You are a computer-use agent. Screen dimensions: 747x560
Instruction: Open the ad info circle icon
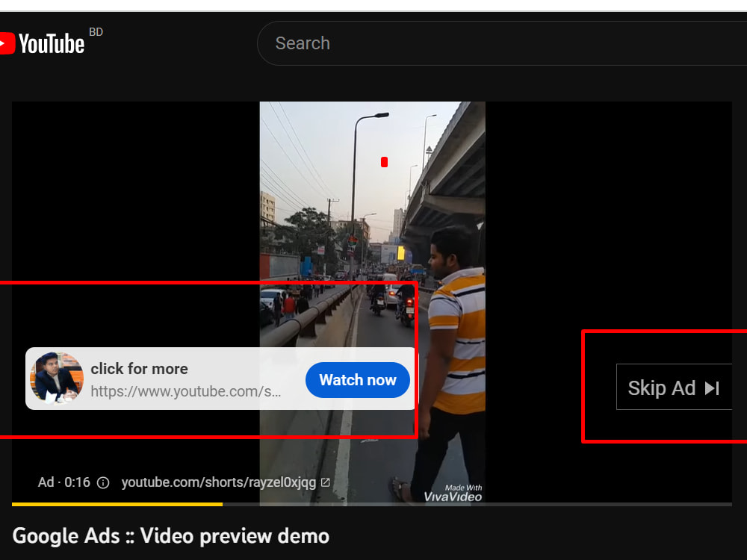click(103, 483)
